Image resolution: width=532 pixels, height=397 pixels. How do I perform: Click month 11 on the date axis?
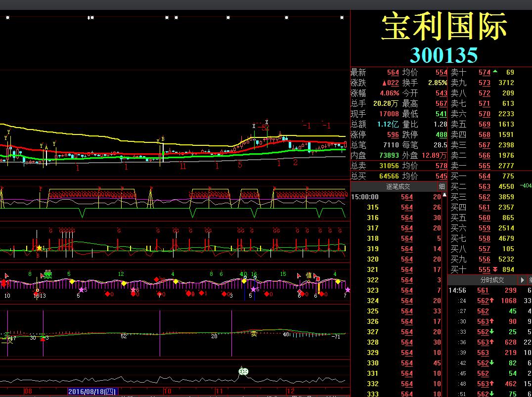pyautogui.click(x=219, y=392)
